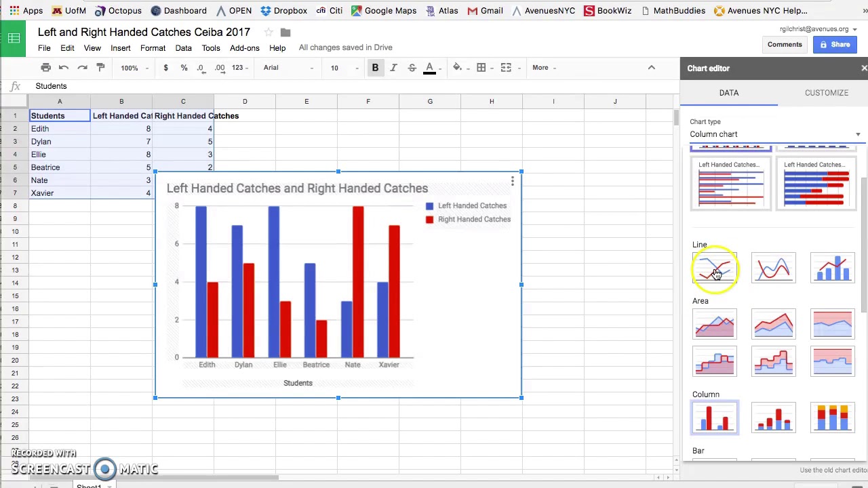The image size is (868, 488).
Task: Select the first area chart type
Action: pyautogui.click(x=714, y=324)
